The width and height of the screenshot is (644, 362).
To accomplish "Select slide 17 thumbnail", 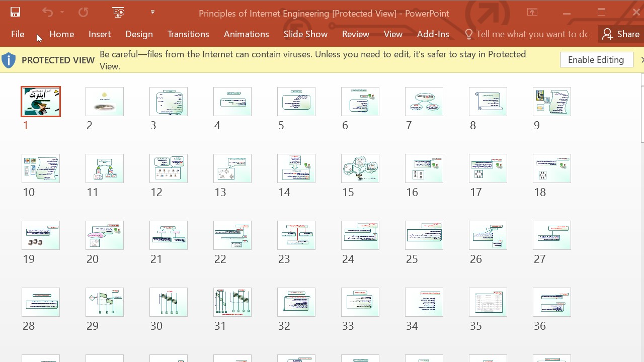I will coord(488,168).
